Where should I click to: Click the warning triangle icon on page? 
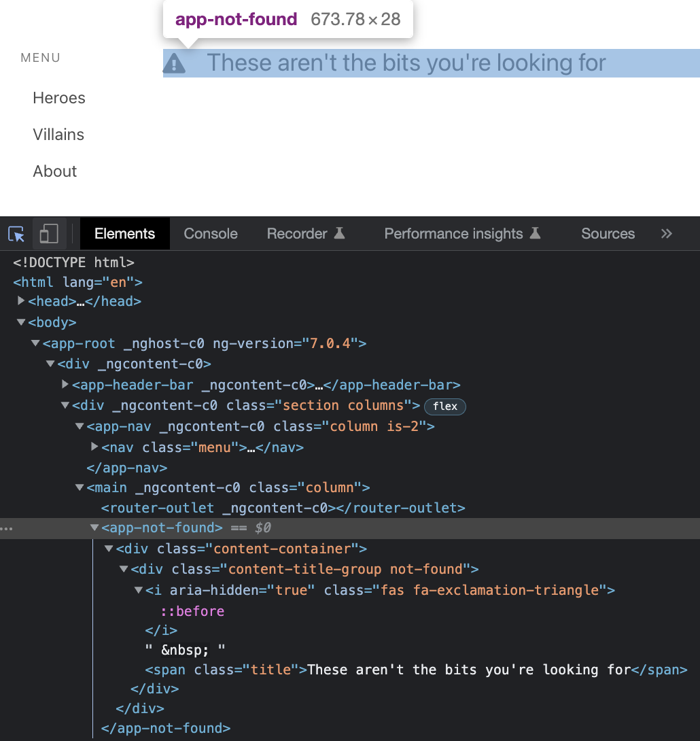[x=174, y=64]
